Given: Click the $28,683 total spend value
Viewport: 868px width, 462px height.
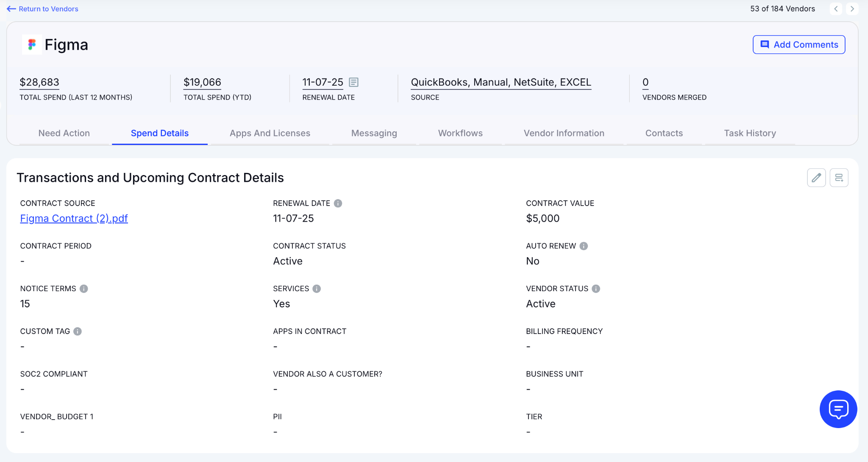Looking at the screenshot, I should coord(39,82).
